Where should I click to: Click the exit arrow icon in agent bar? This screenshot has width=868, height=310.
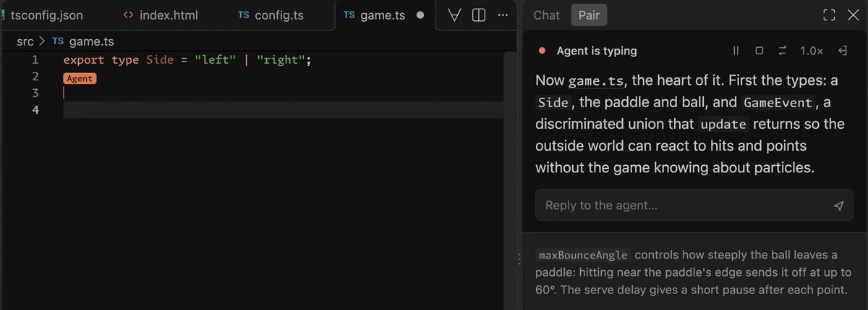click(x=843, y=51)
